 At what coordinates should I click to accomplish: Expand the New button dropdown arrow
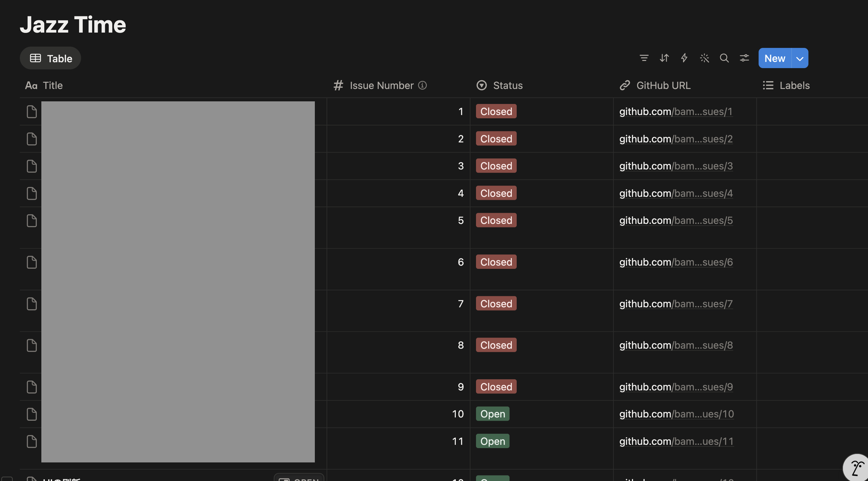(x=800, y=58)
